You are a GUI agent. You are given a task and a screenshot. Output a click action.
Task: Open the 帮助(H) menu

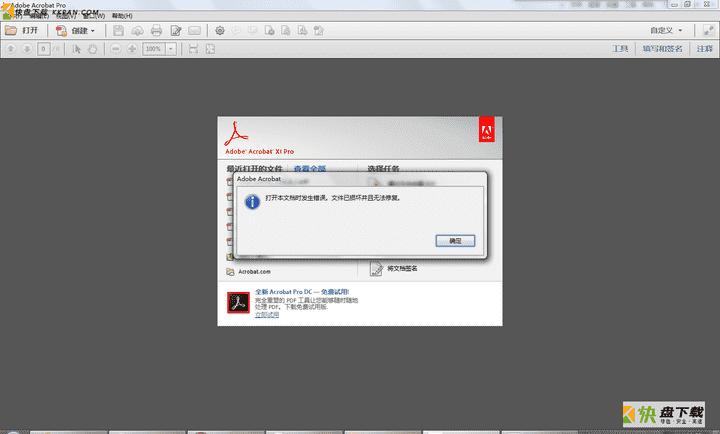pos(122,16)
